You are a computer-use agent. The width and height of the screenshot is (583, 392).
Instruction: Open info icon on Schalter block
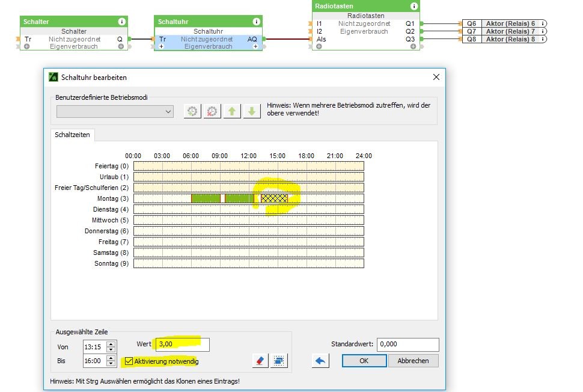[121, 22]
